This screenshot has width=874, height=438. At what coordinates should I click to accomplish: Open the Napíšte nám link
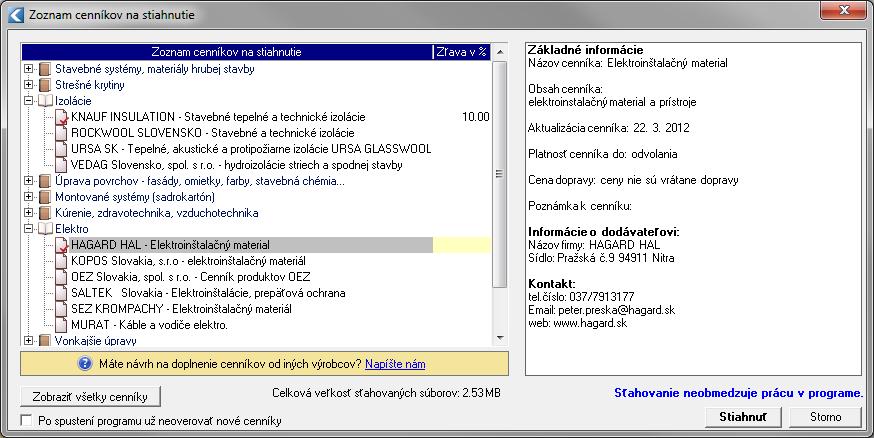pos(395,364)
